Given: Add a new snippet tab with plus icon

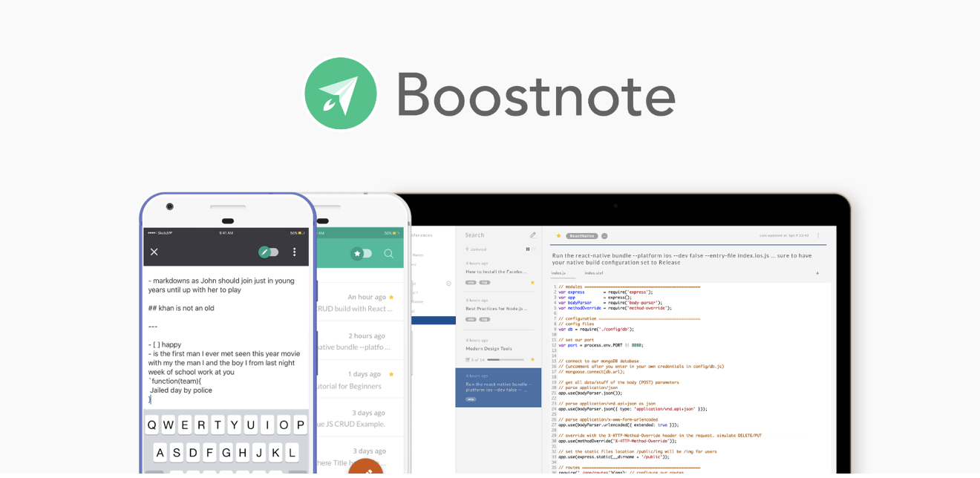Looking at the screenshot, I should (817, 273).
